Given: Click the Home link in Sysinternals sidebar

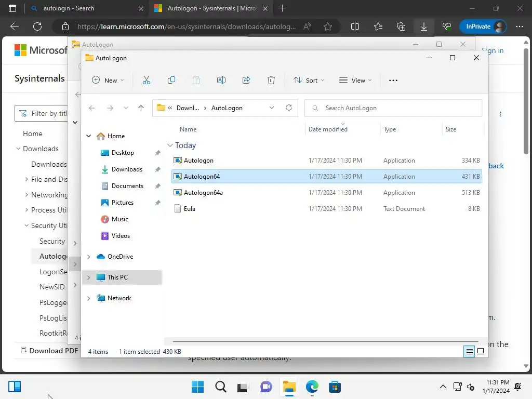Looking at the screenshot, I should pos(33,134).
